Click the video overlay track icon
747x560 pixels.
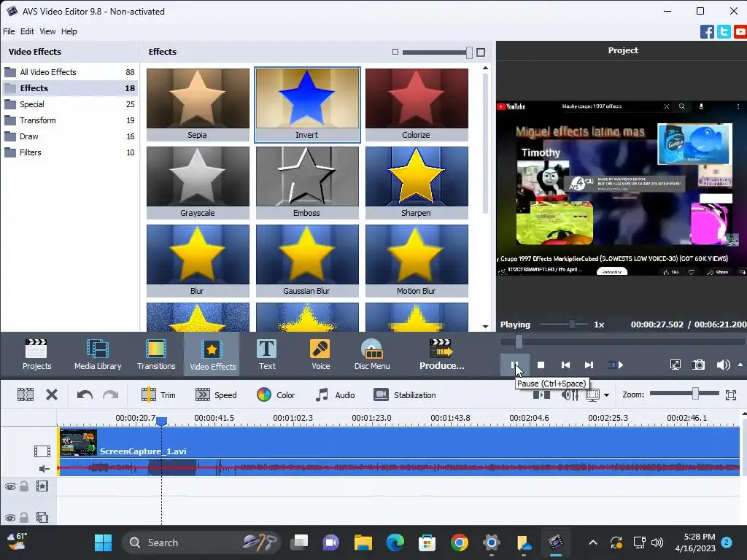(42, 517)
